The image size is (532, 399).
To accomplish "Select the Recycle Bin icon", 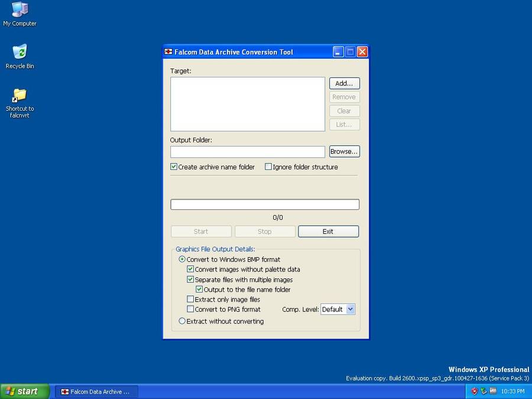I will click(x=20, y=53).
